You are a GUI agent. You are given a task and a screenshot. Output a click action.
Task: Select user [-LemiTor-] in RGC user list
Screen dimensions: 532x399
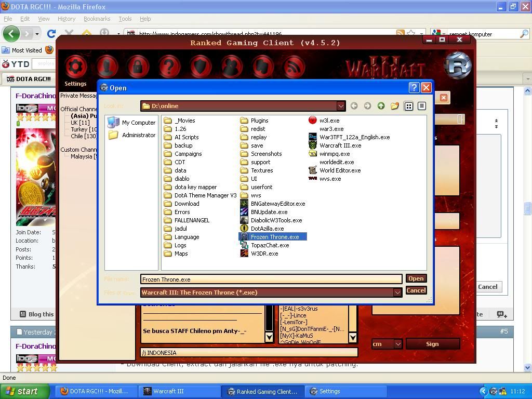[x=294, y=322]
